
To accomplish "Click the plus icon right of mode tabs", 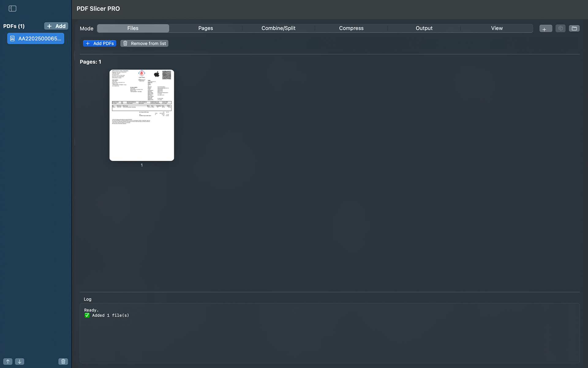I will click(x=546, y=29).
